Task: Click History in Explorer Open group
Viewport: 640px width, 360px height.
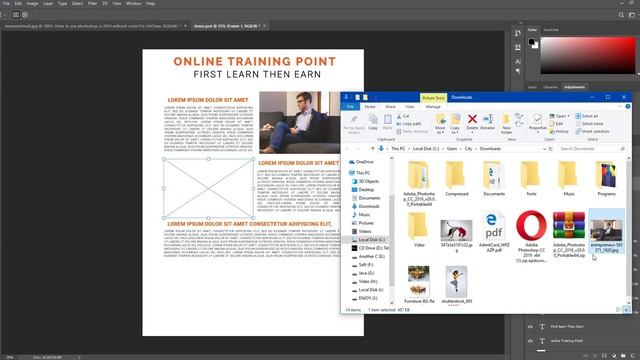Action: tap(559, 131)
